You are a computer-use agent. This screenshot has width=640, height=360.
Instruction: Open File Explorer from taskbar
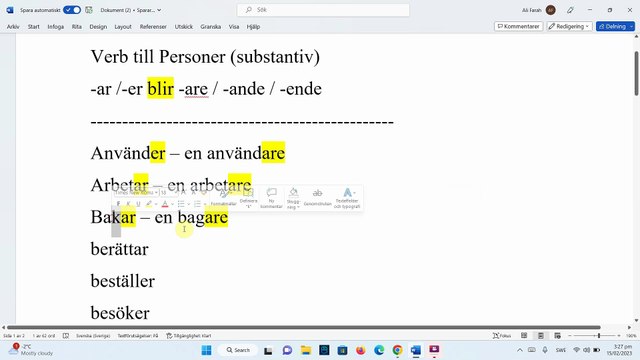[x=306, y=350]
